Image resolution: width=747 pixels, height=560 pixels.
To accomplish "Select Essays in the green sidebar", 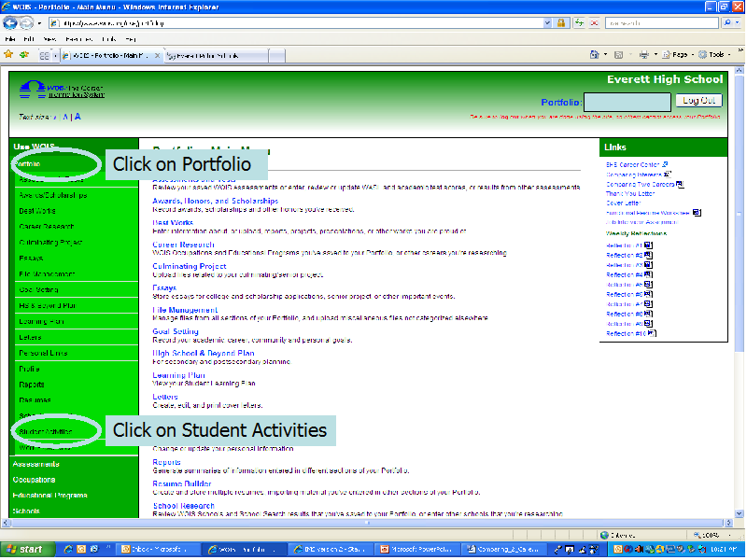I will [x=31, y=259].
